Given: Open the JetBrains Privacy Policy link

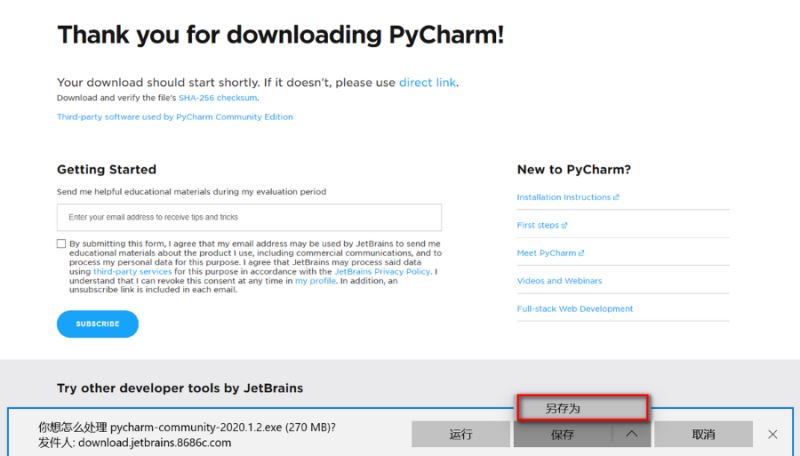Looking at the screenshot, I should pos(382,272).
